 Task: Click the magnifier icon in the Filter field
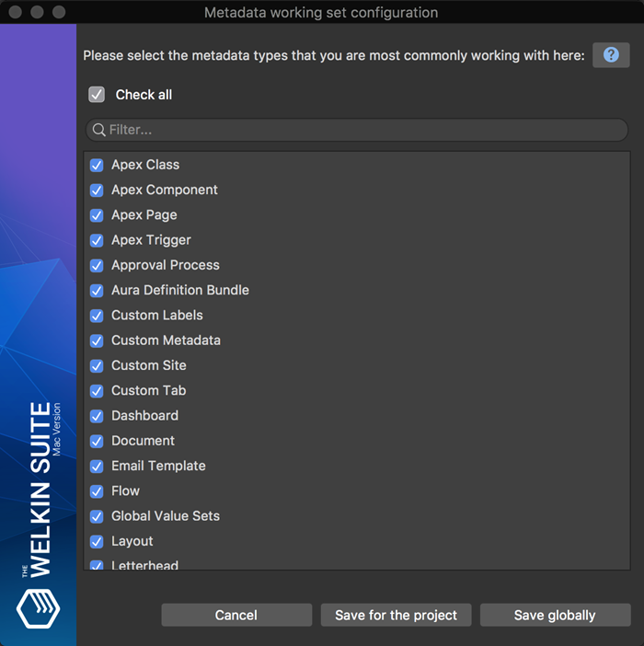pos(98,130)
